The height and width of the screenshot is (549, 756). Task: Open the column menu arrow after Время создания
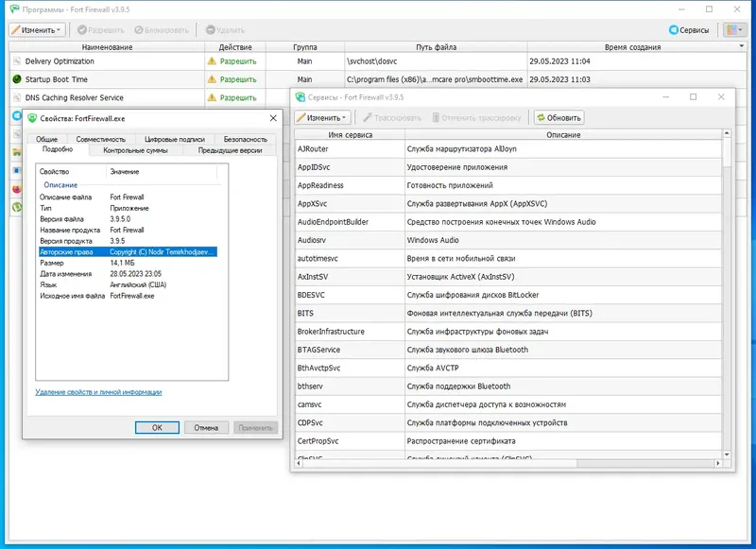coord(742,46)
